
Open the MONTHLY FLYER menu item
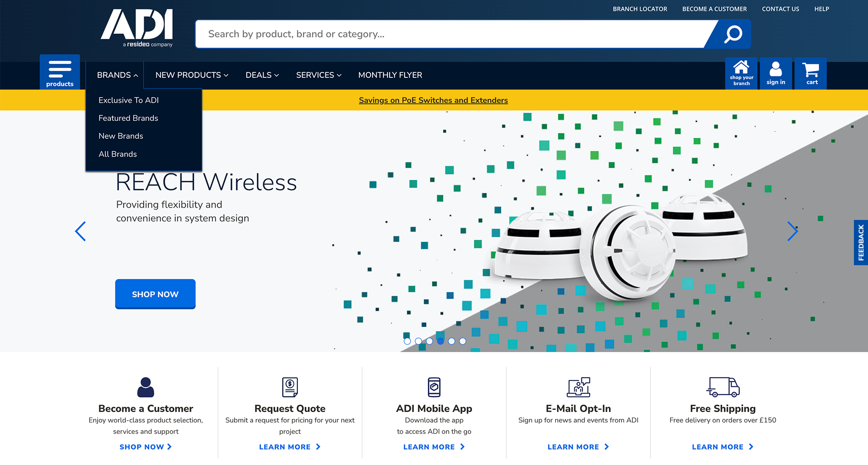pos(390,75)
